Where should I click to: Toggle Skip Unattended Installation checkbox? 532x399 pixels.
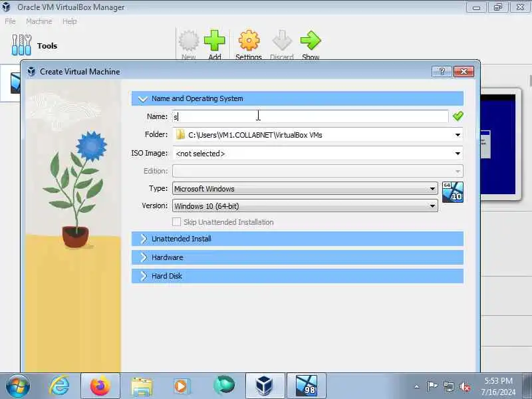point(176,222)
